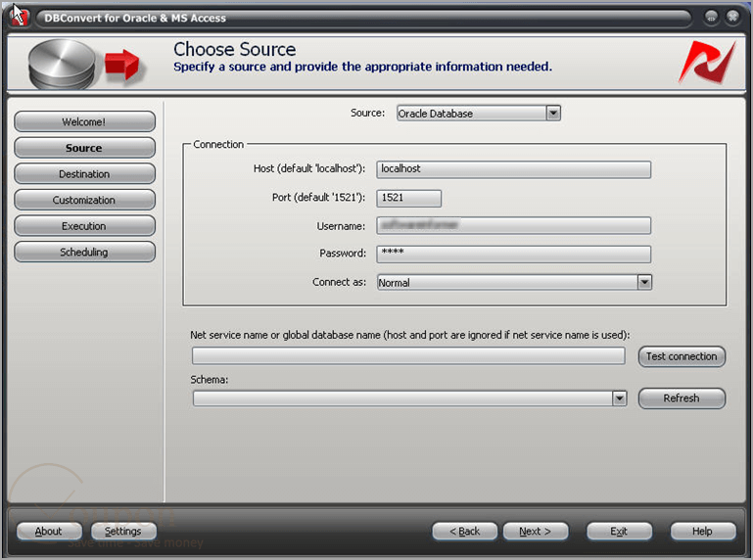Screen dimensions: 753x560
Task: Open Help
Action: click(703, 532)
